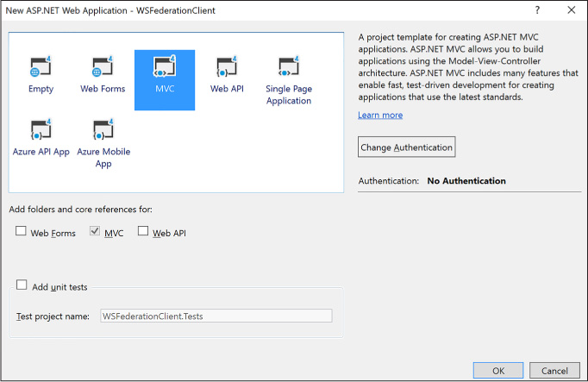
Task: Open the help question mark button
Action: 537,10
